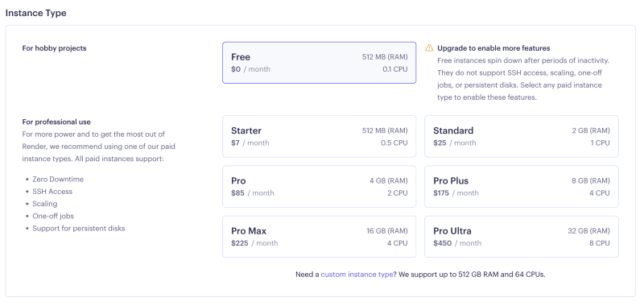Screen dimensions: 644x306
Task: Click the One-off jobs bullet item
Action: (x=53, y=216)
